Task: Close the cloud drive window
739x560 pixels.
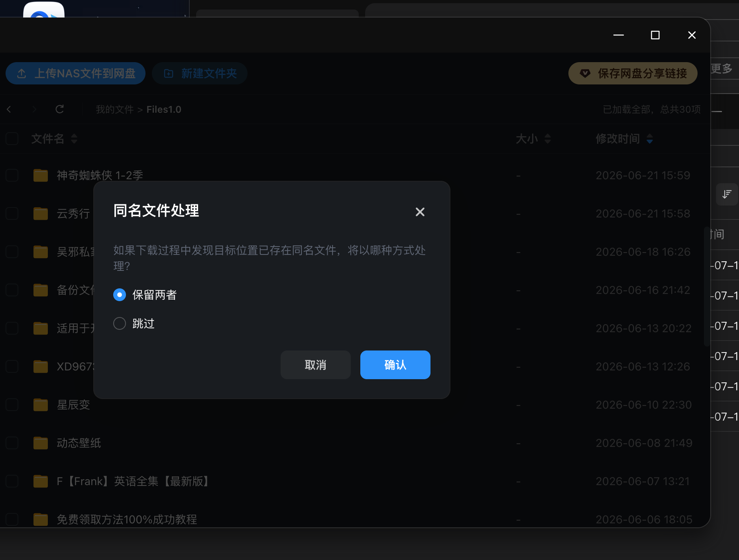Action: pyautogui.click(x=692, y=35)
